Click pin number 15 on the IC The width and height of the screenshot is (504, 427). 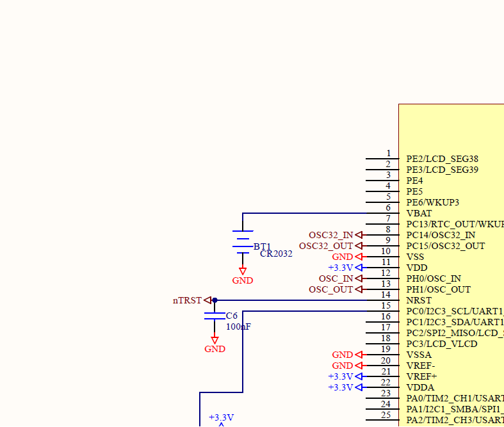coord(386,305)
